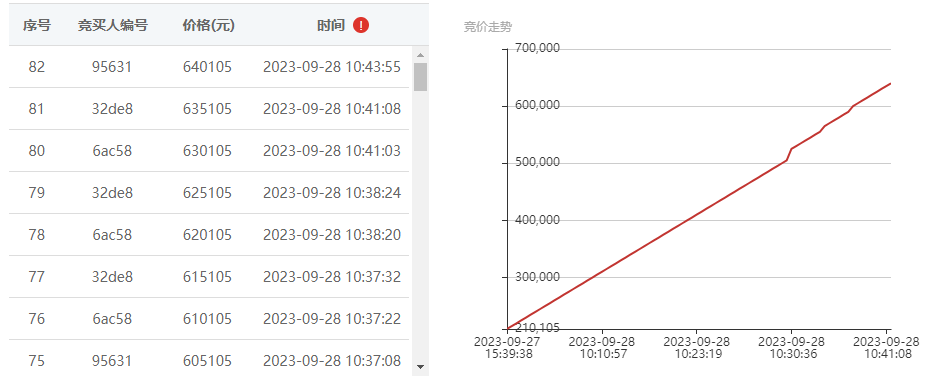The height and width of the screenshot is (381, 926).
Task: Click the 600,000 y-axis label
Action: (x=536, y=105)
